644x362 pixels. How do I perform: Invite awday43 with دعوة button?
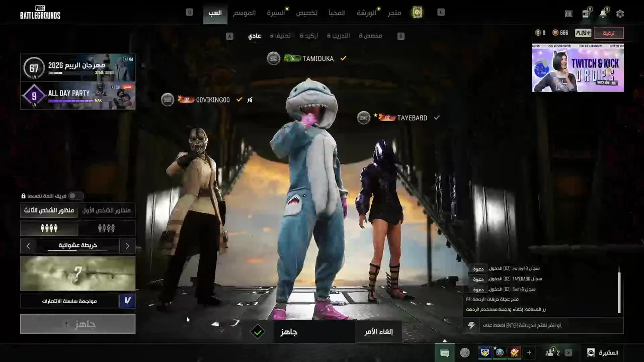(x=478, y=268)
